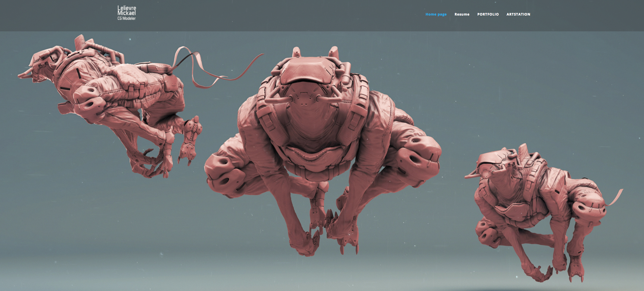Open the Resume page
The height and width of the screenshot is (291, 644).
462,14
